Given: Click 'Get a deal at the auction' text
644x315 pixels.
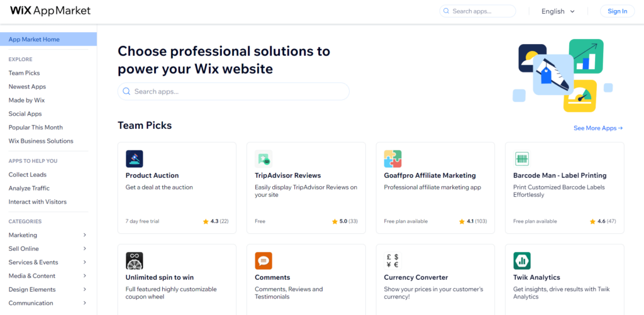Looking at the screenshot, I should (159, 187).
